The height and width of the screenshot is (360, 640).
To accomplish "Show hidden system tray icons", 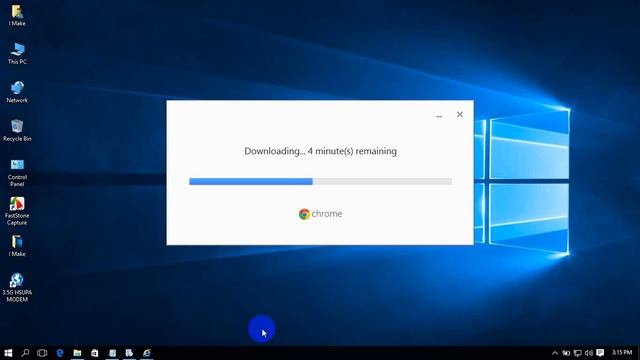I will pos(555,353).
